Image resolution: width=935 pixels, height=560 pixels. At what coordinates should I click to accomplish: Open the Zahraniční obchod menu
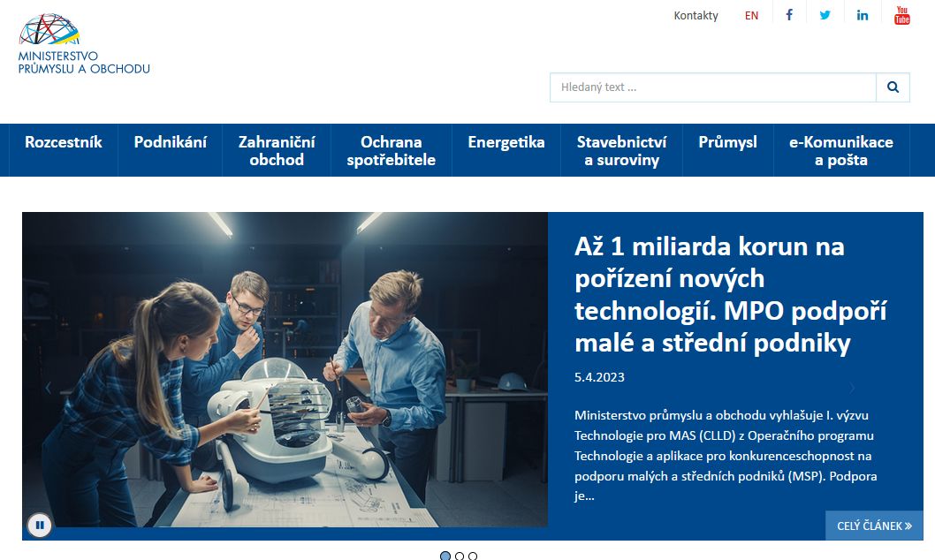coord(277,150)
